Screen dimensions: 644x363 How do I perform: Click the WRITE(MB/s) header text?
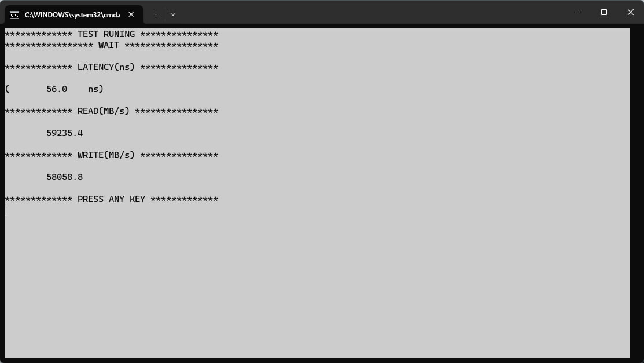click(x=106, y=155)
